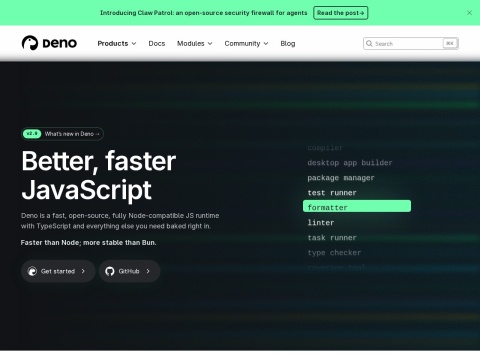Click the Deno wordmark text
This screenshot has height=360, width=480.
point(60,43)
